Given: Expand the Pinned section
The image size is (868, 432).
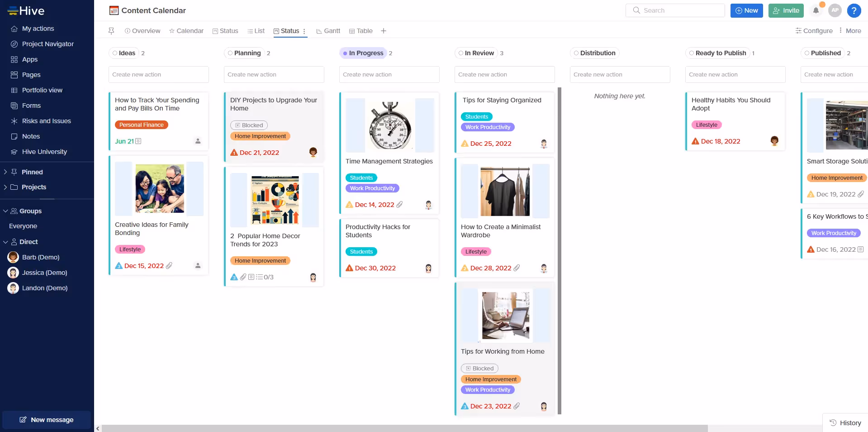Looking at the screenshot, I should [5, 172].
